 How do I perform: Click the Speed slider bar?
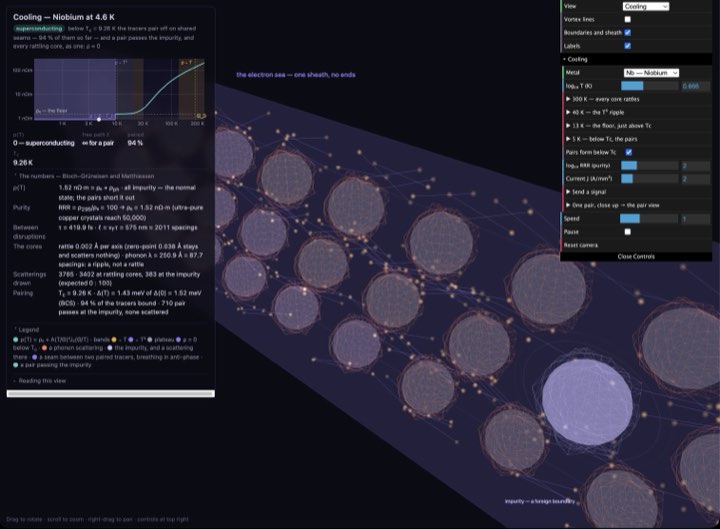click(x=649, y=219)
